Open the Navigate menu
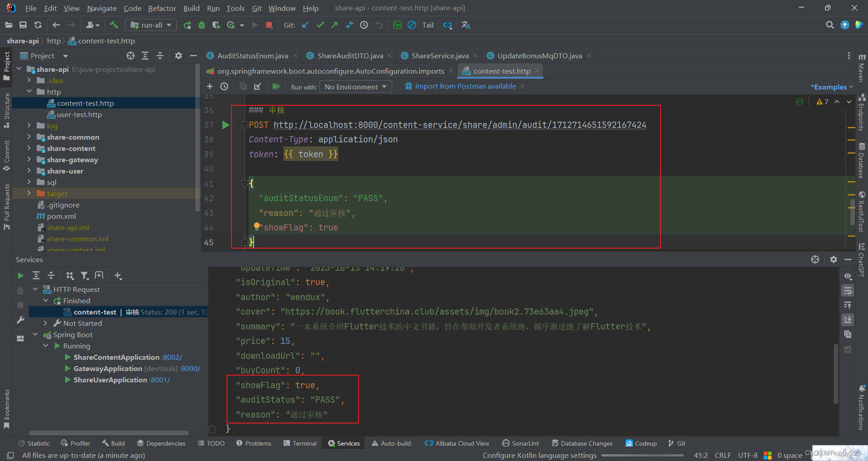 tap(102, 8)
